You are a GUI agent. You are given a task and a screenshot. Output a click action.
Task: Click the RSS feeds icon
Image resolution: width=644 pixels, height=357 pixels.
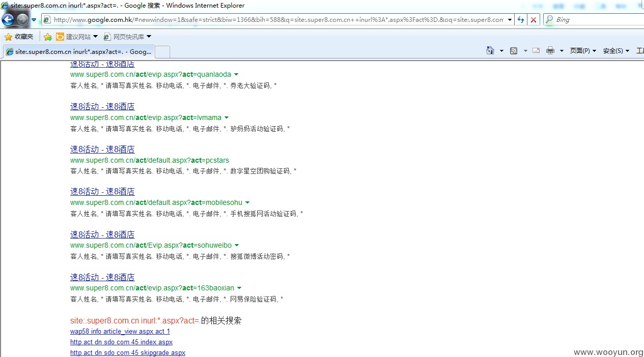[x=514, y=50]
